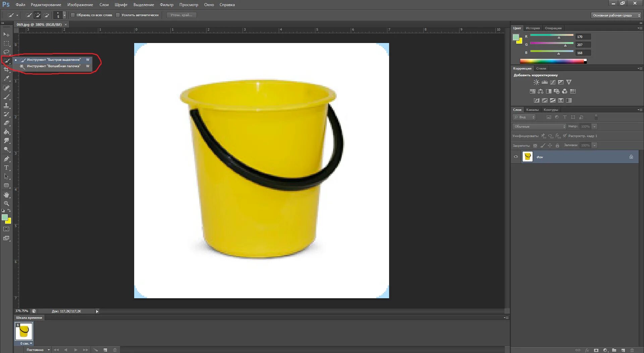
Task: Add an Invert adjustment
Action: tap(536, 100)
